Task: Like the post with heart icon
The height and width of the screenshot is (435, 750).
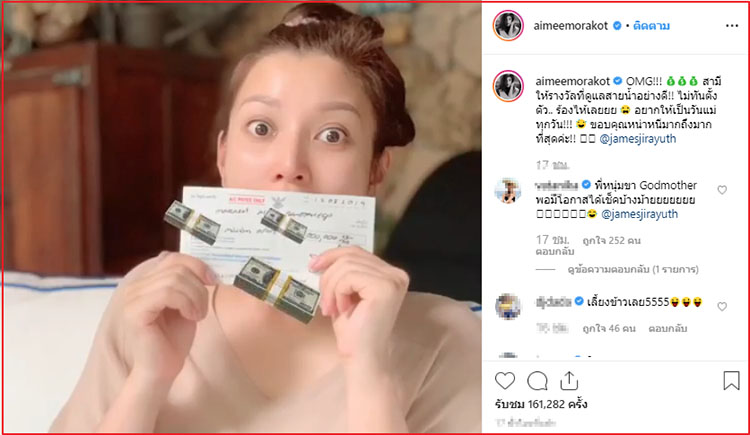Action: (505, 381)
